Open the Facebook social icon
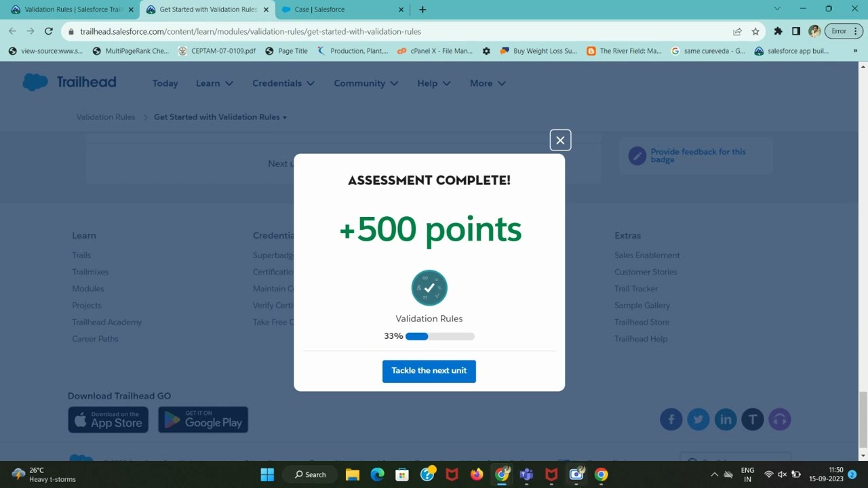Screen dimensions: 868x488 [x=671, y=420]
